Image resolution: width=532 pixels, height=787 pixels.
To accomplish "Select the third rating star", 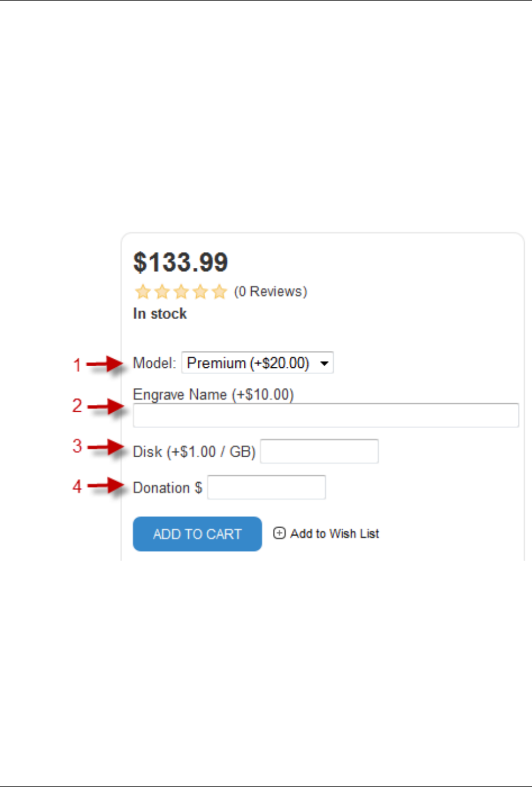I will [181, 292].
